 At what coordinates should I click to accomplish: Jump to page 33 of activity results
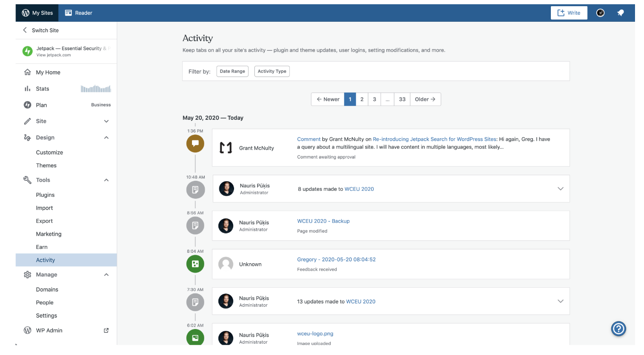click(402, 99)
